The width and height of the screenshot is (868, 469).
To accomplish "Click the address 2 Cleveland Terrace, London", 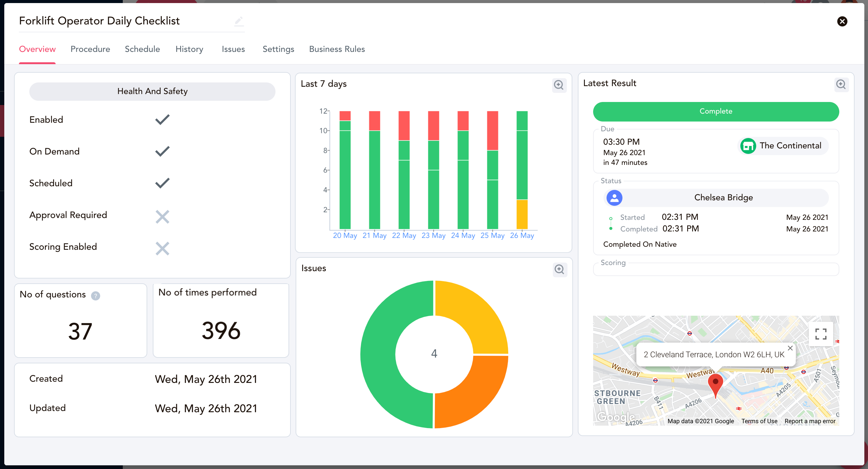I will pyautogui.click(x=714, y=355).
